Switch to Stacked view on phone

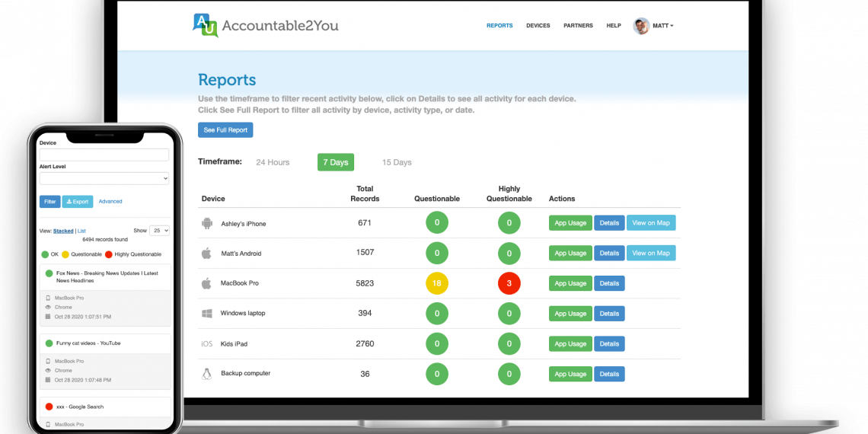click(x=63, y=231)
